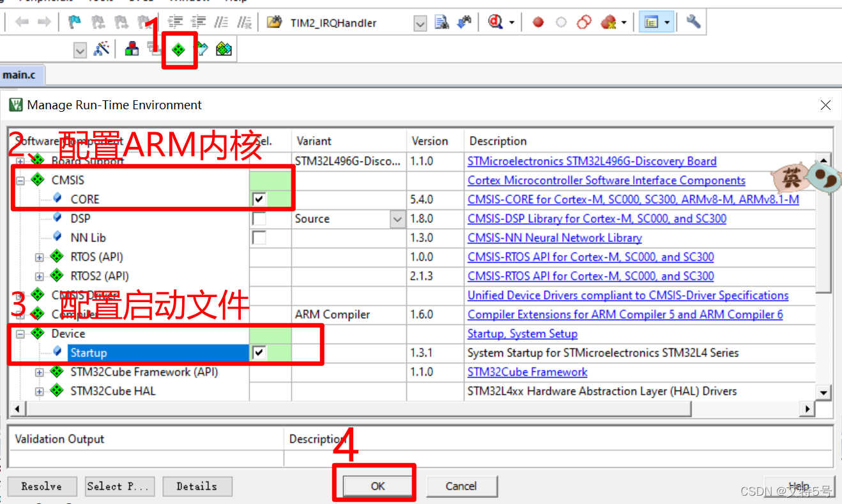Open the DSP Source variant dropdown

397,219
